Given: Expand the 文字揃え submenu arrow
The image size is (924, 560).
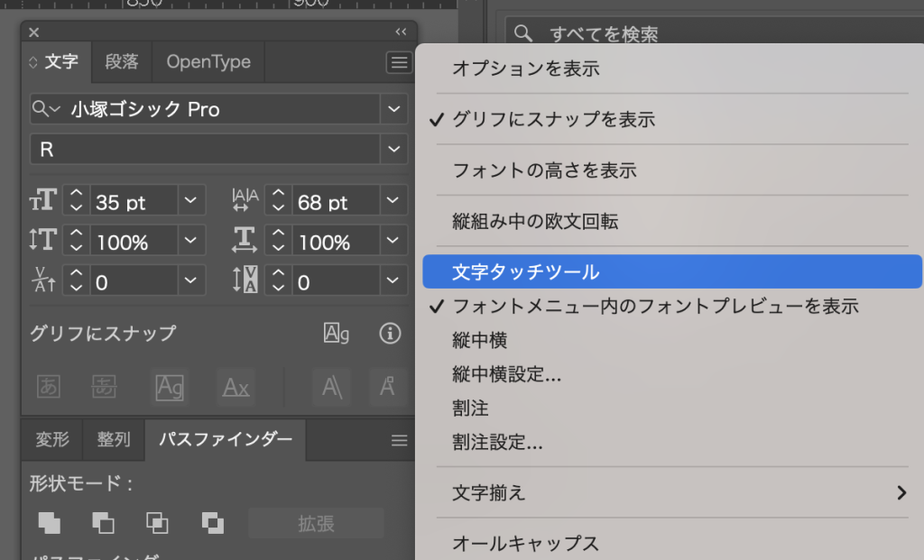Looking at the screenshot, I should pos(901,492).
